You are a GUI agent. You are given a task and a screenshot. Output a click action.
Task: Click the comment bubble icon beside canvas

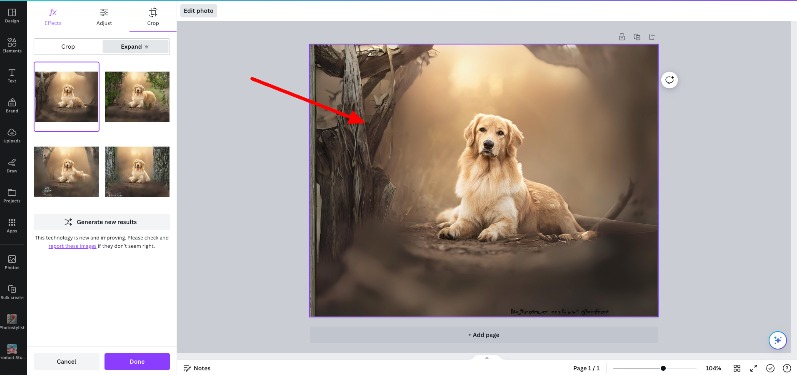669,80
